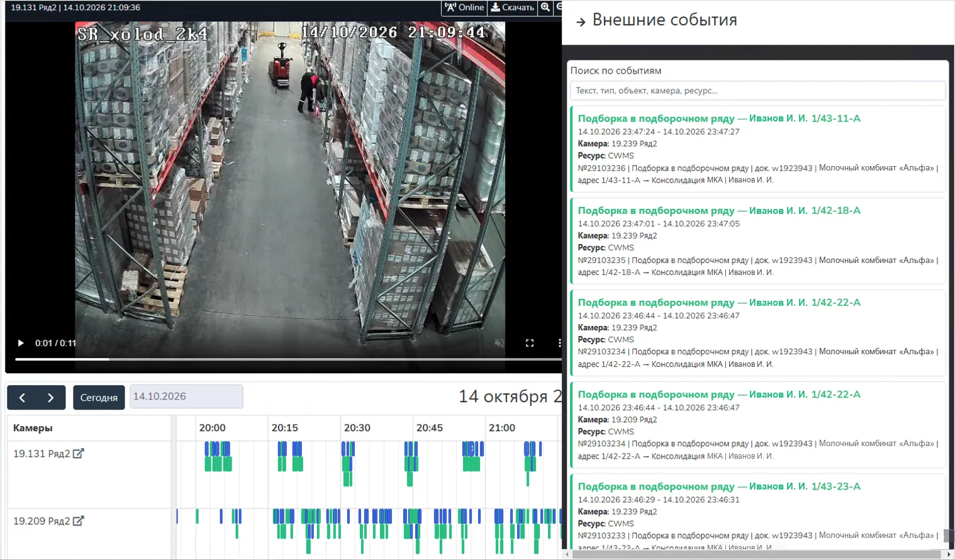Open event 1/42-22-A on camera 19.239
This screenshot has width=955, height=560.
pyautogui.click(x=757, y=333)
